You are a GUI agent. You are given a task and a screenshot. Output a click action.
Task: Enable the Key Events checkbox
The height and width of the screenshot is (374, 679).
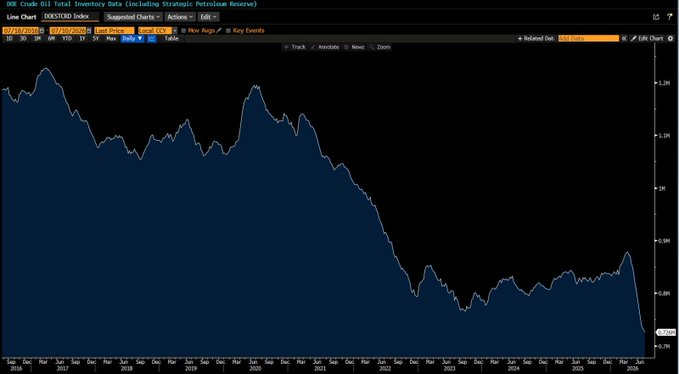pos(228,31)
